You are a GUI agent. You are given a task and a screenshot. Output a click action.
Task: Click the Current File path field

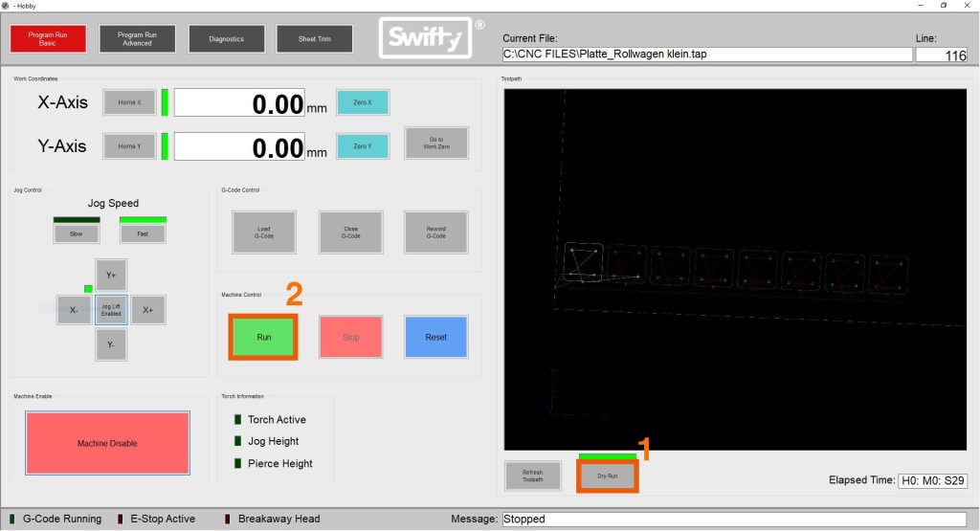[707, 55]
